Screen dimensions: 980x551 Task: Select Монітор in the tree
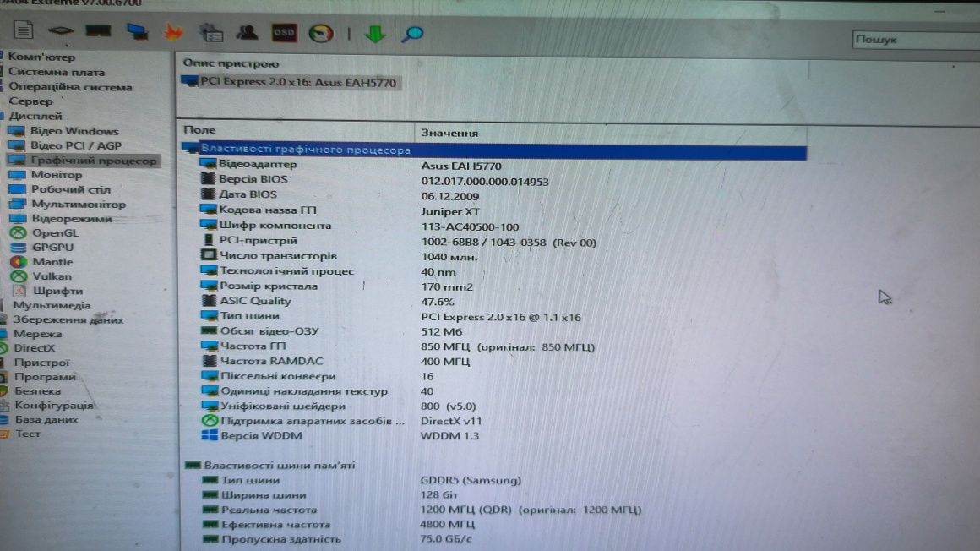pos(57,174)
